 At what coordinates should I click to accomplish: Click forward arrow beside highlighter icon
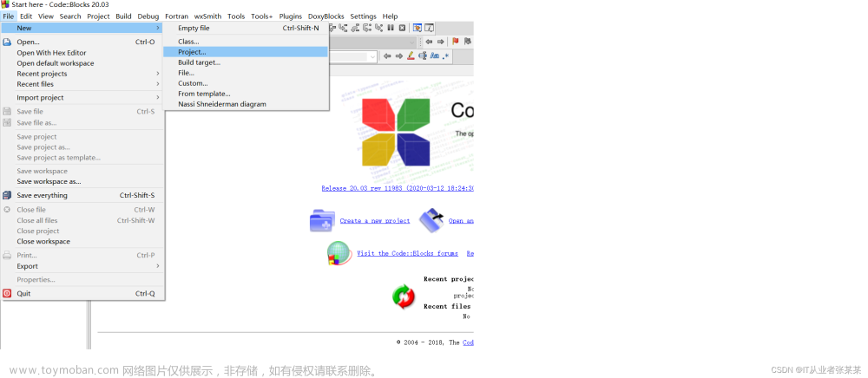coord(399,55)
